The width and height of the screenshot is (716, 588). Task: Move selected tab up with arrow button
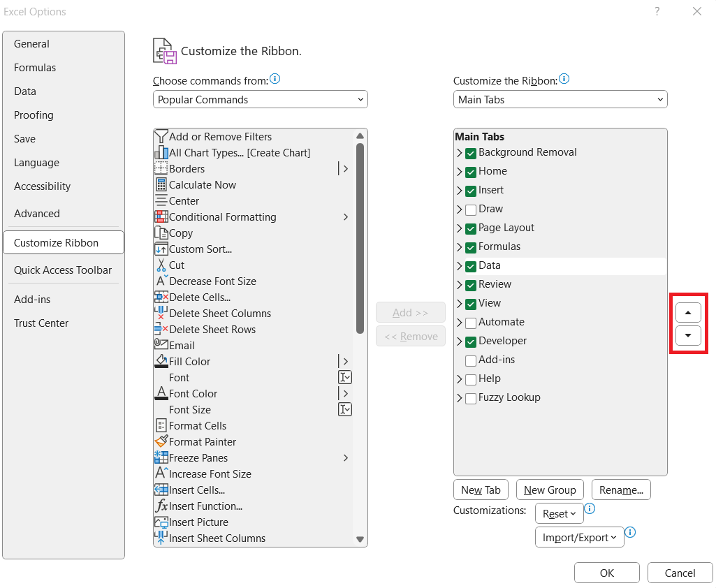(688, 313)
